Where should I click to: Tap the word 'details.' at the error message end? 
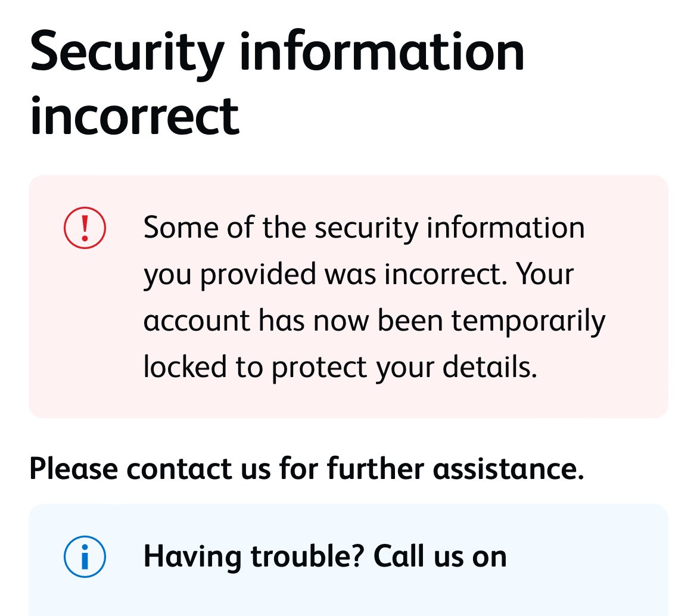490,367
